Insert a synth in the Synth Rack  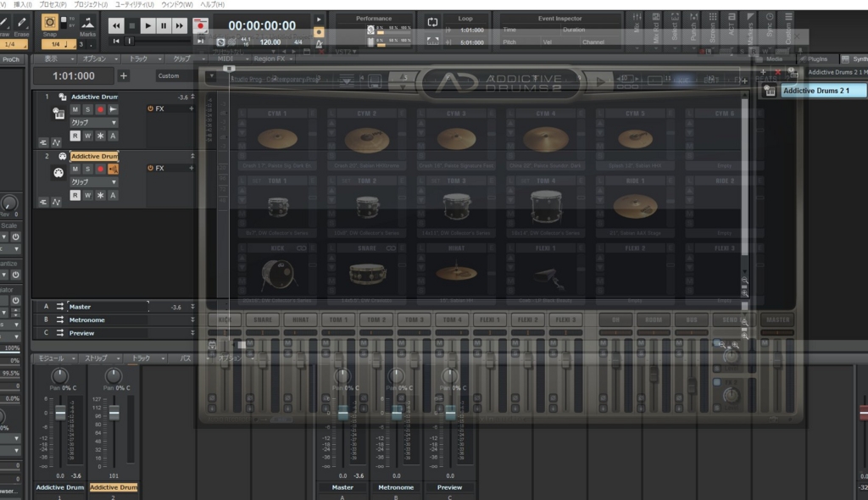763,72
